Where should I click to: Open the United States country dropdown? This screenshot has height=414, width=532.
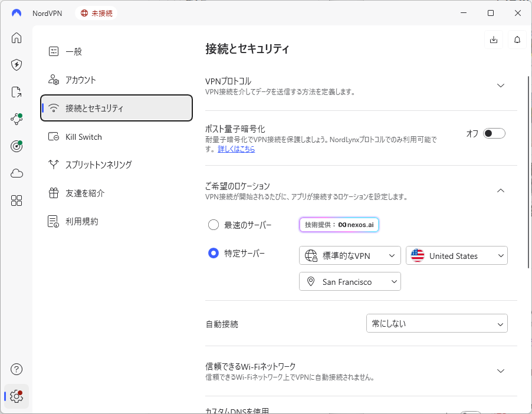457,255
